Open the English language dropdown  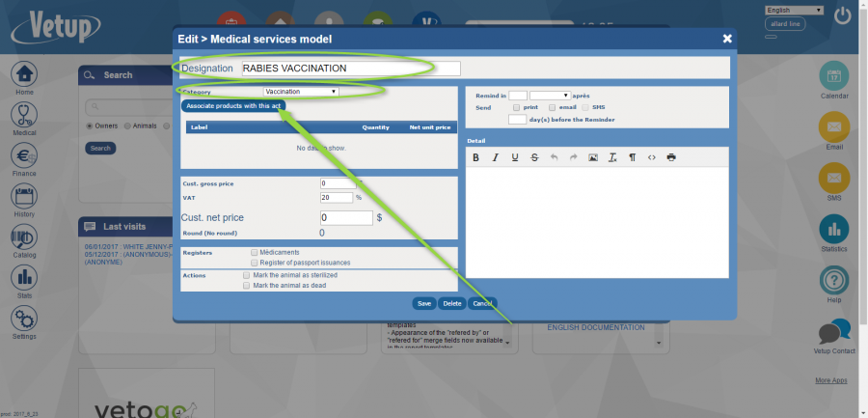[795, 10]
